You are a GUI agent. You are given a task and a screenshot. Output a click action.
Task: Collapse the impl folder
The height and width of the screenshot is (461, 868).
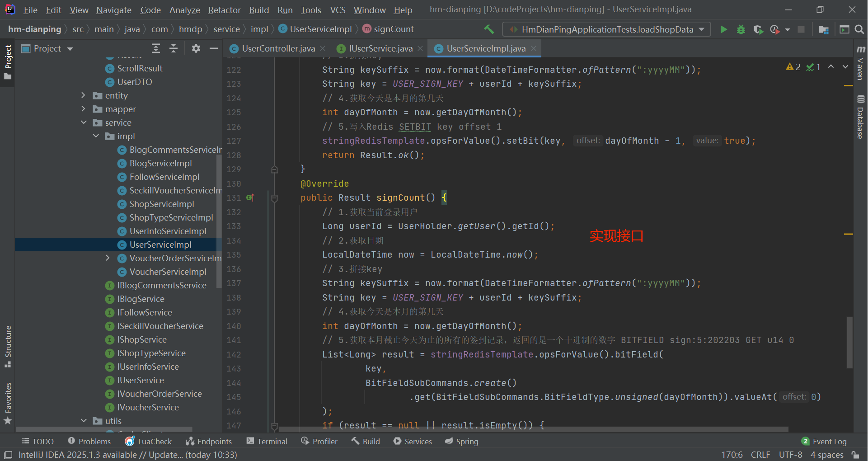click(96, 136)
